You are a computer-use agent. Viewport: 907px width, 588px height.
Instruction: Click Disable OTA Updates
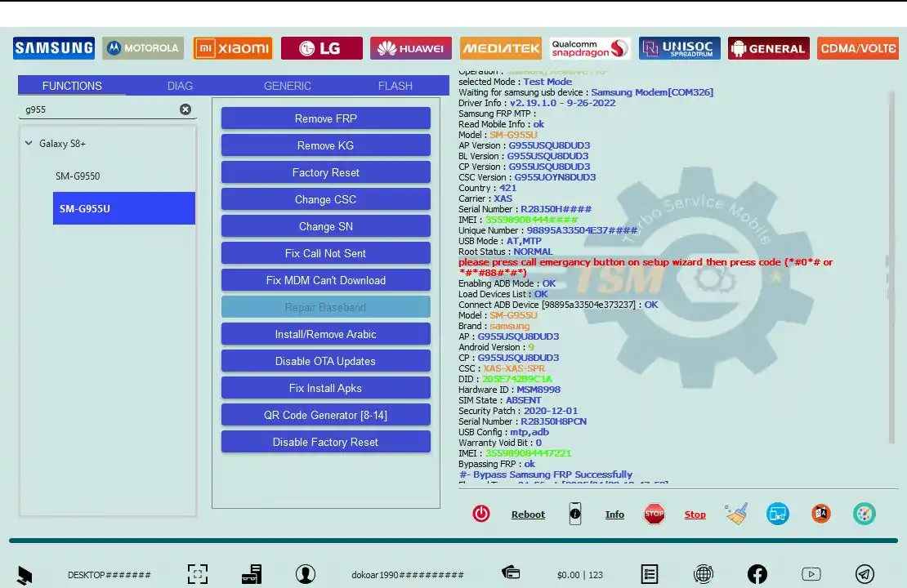click(x=326, y=361)
